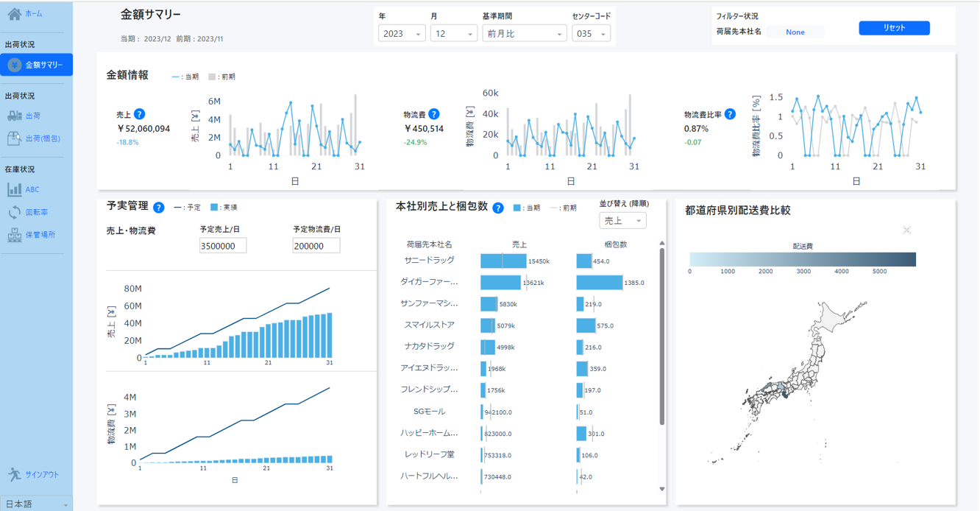This screenshot has width=980, height=511.
Task: Click the 回転率 rotation icon
Action: [x=14, y=212]
